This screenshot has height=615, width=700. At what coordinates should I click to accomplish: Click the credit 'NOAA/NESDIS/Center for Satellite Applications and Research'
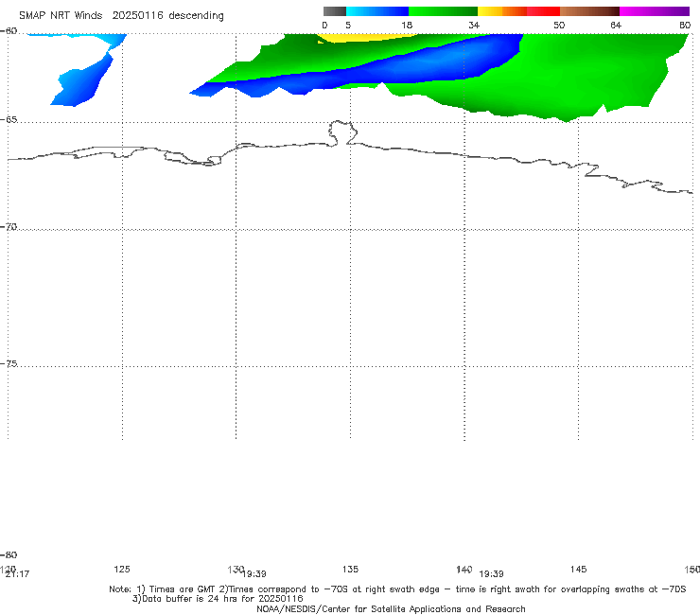click(391, 609)
